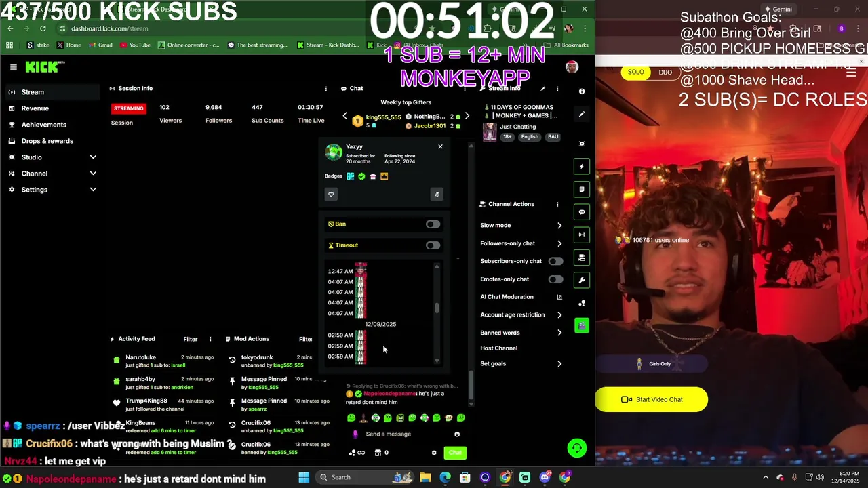Open Session Info options menu
The height and width of the screenshot is (488, 868).
325,89
